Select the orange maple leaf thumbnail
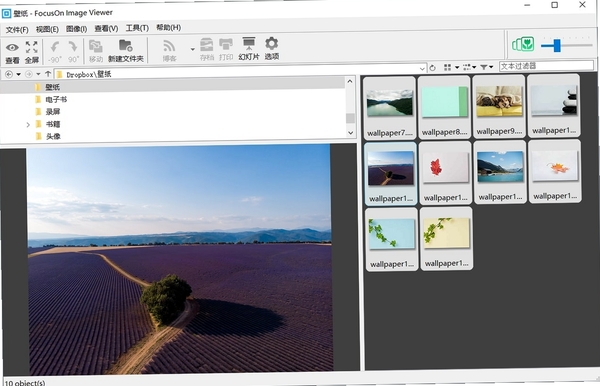The image size is (600, 386). pyautogui.click(x=554, y=171)
